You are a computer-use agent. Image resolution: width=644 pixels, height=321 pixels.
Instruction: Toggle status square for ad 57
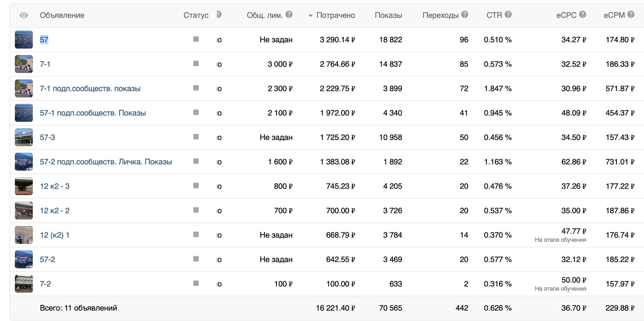196,39
